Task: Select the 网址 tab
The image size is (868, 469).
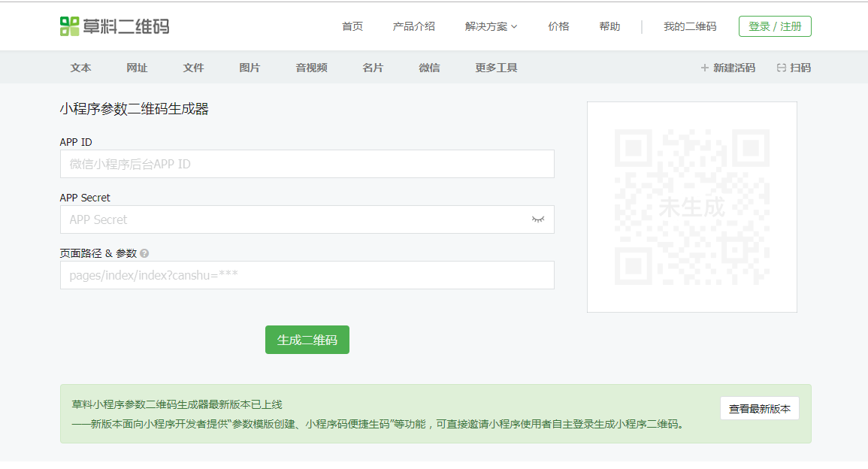Action: (x=137, y=68)
